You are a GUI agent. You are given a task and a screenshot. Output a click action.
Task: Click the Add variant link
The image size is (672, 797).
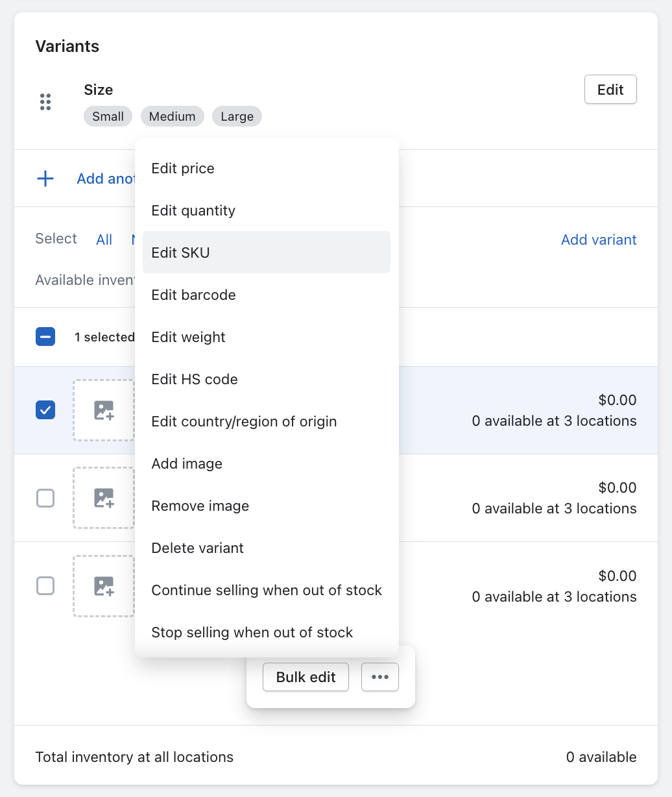pyautogui.click(x=599, y=239)
